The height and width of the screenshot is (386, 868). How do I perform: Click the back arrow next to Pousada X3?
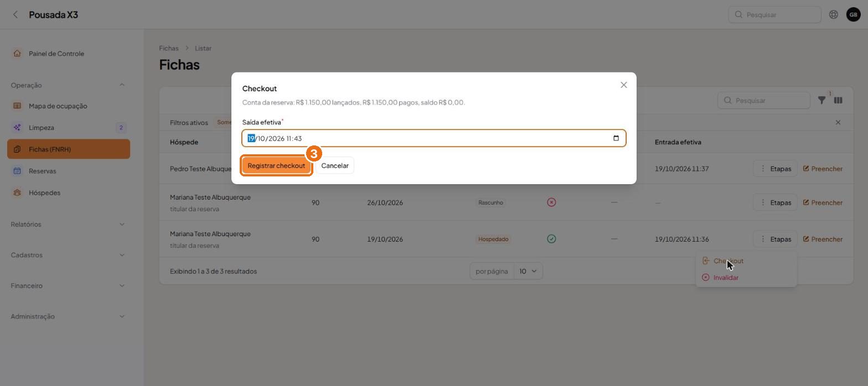click(15, 15)
